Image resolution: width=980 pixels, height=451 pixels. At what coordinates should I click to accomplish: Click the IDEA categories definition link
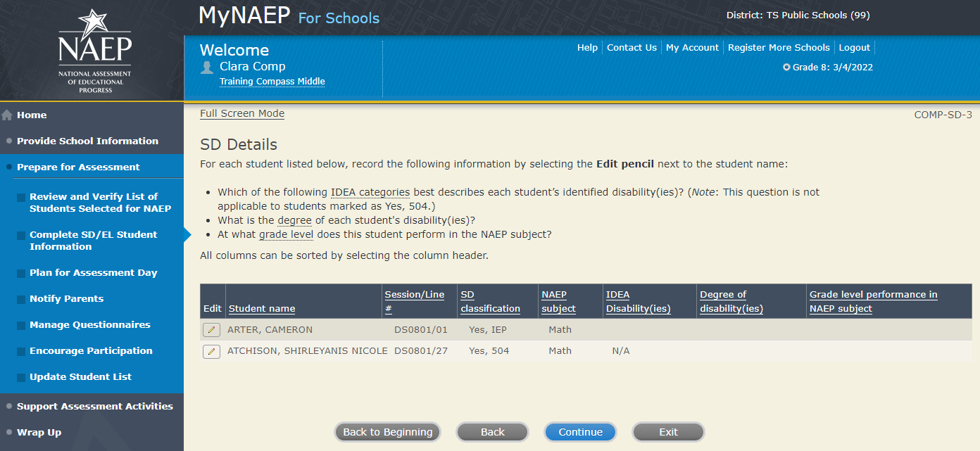click(370, 192)
